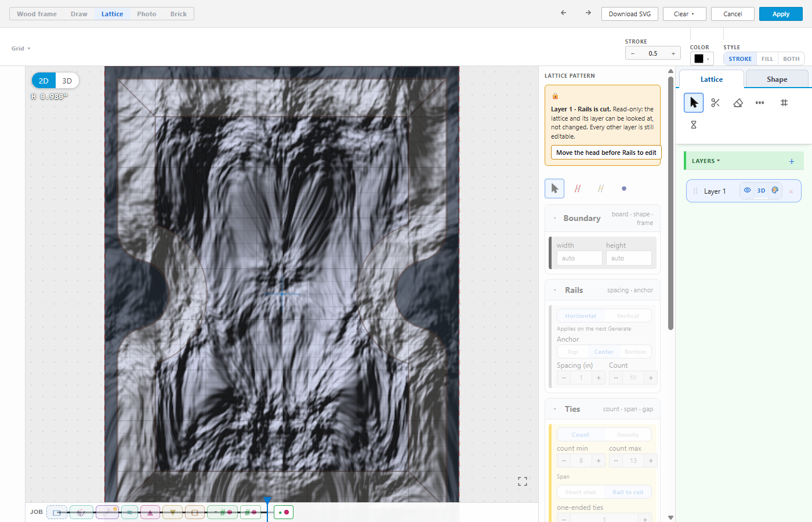The image size is (812, 522).
Task: Collapse the Boundary section
Action: pos(555,219)
